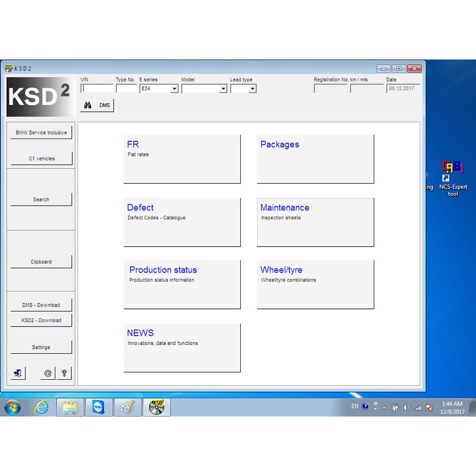This screenshot has width=476, height=476.
Task: Open the E series dropdown
Action: [174, 89]
